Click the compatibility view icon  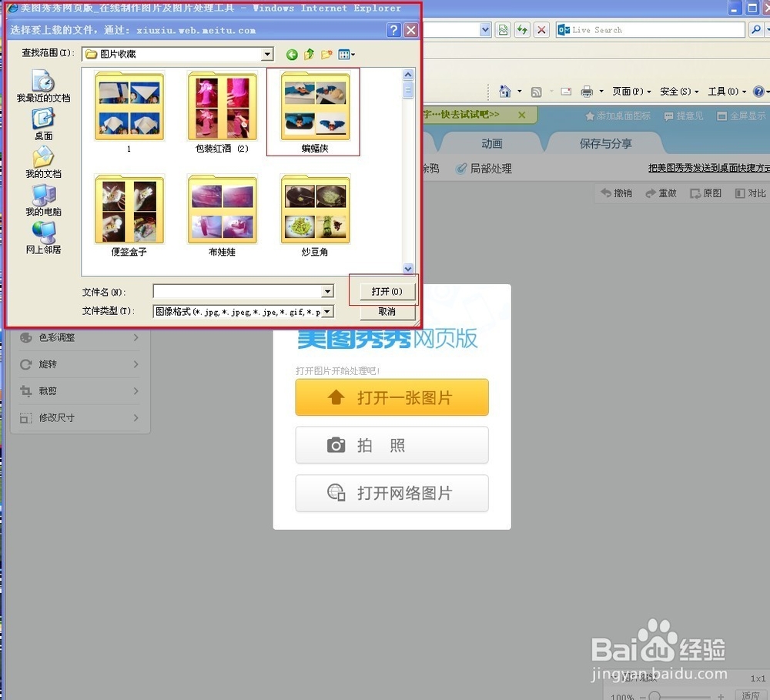click(x=503, y=30)
